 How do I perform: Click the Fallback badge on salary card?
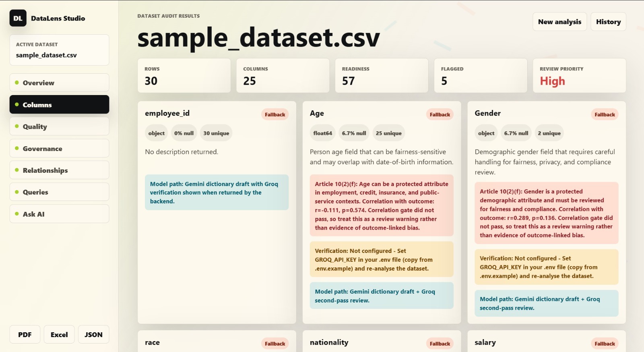(605, 344)
